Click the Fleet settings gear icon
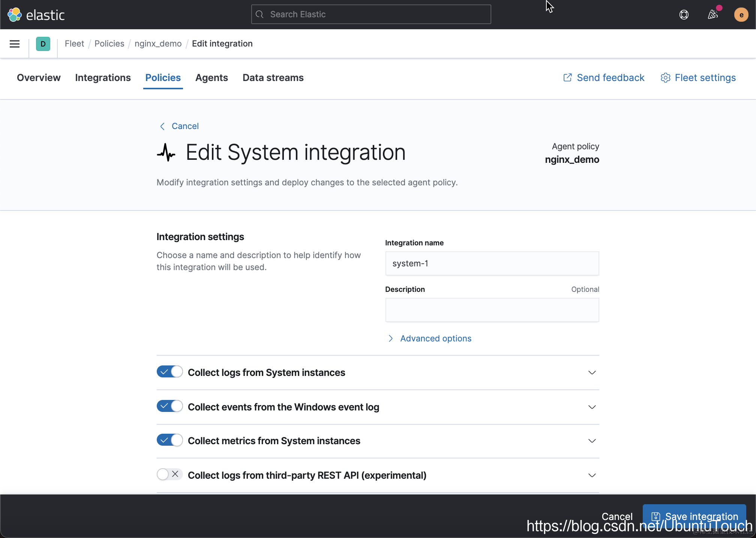Viewport: 756px width, 538px height. pyautogui.click(x=665, y=78)
